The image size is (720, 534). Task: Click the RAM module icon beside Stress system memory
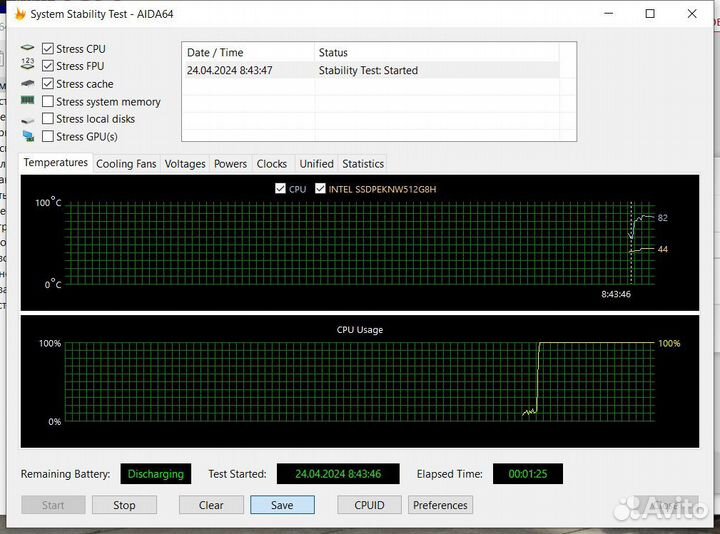28,100
